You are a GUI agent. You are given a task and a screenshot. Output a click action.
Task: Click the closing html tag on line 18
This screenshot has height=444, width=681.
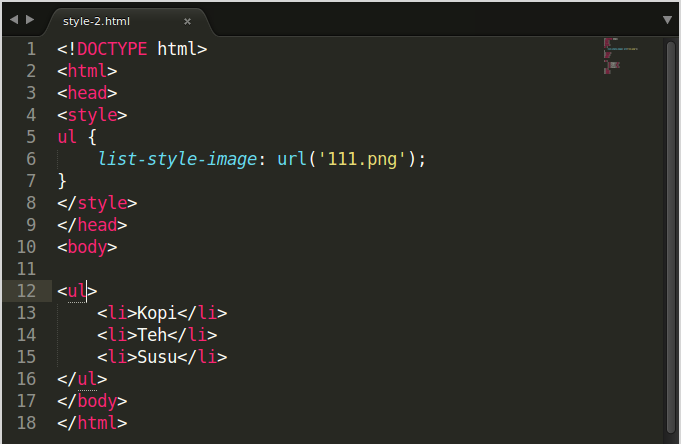[92, 423]
